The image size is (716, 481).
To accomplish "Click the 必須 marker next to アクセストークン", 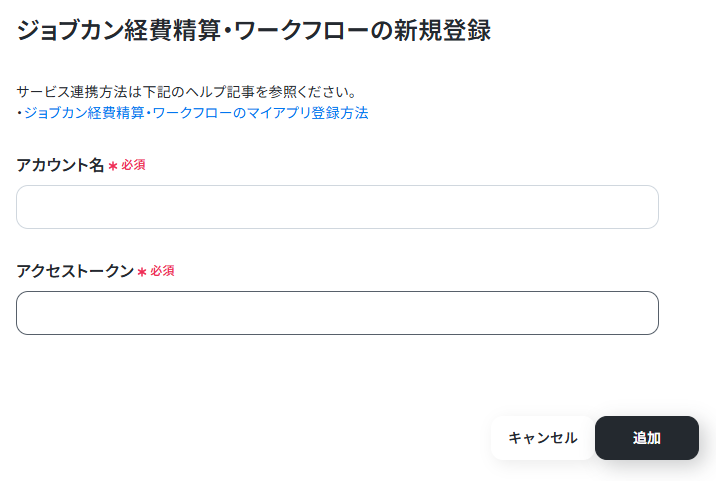I will coord(163,271).
